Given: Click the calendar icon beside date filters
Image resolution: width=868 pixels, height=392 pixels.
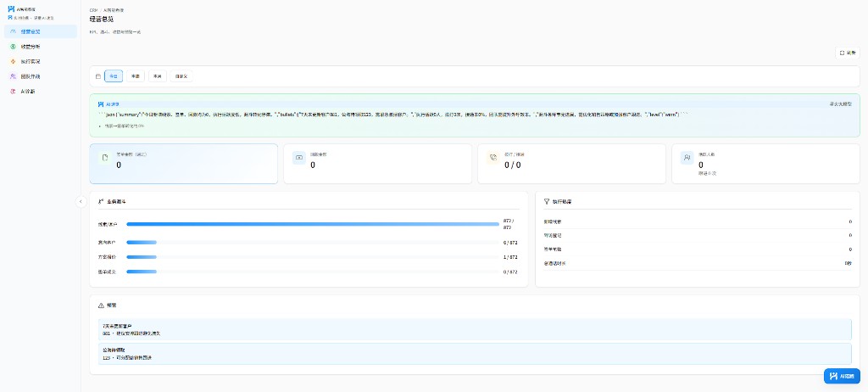Looking at the screenshot, I should click(x=98, y=76).
